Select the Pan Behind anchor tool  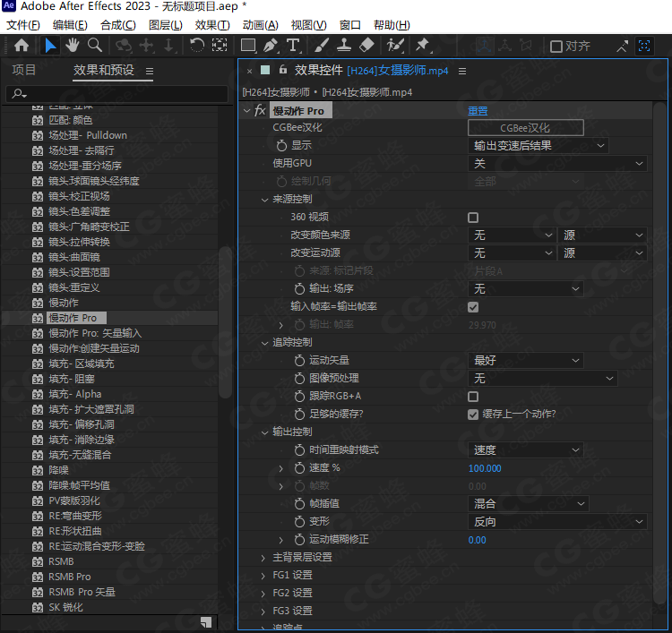[x=220, y=46]
